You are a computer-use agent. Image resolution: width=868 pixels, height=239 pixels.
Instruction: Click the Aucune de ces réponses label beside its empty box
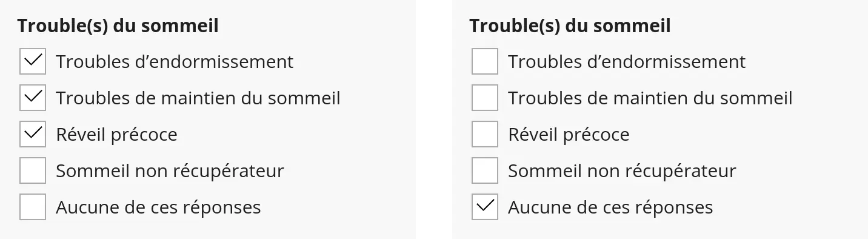click(158, 207)
